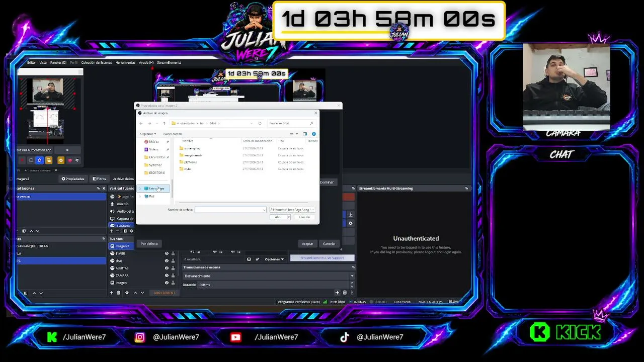Toggle visibility of the CAMARA source row
The image size is (644, 362).
point(167,276)
